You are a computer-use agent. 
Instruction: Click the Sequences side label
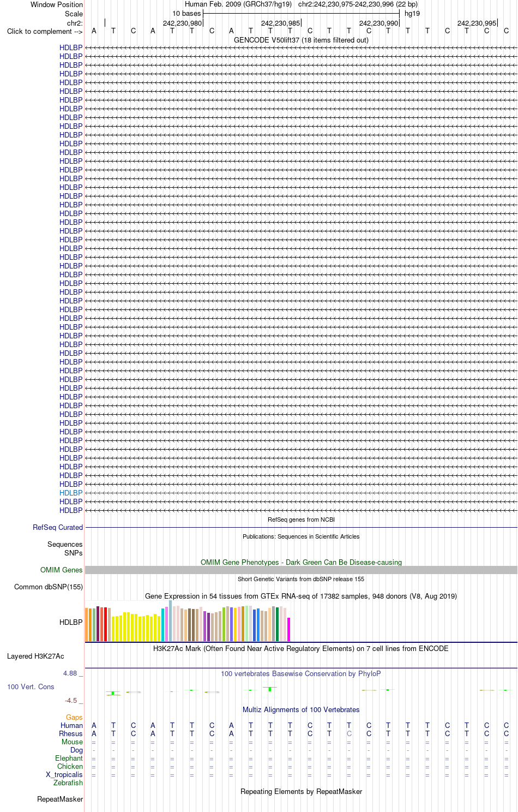click(x=65, y=544)
